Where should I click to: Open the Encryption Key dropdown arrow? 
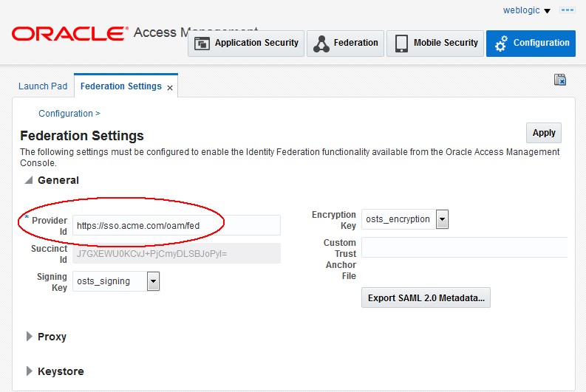442,219
